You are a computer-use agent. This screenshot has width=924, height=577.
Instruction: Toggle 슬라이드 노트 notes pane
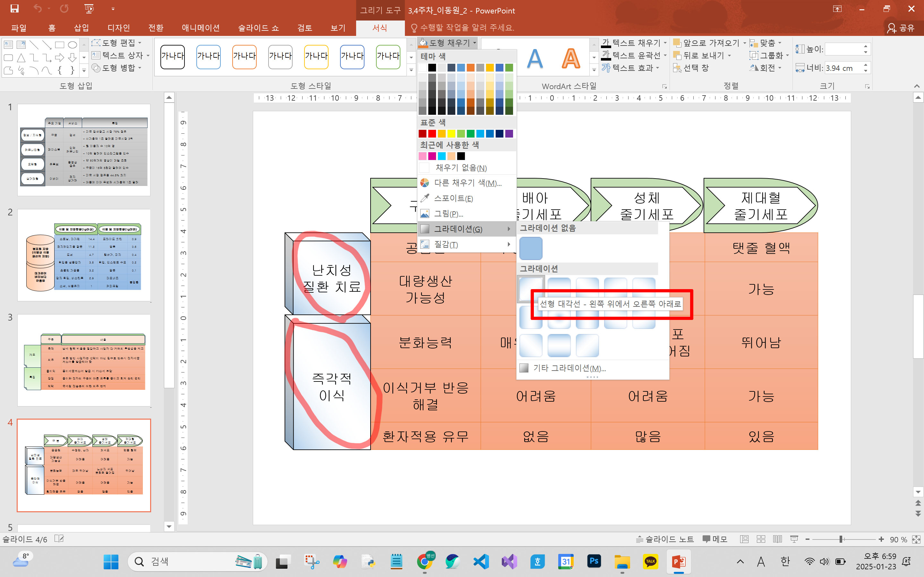(x=665, y=539)
